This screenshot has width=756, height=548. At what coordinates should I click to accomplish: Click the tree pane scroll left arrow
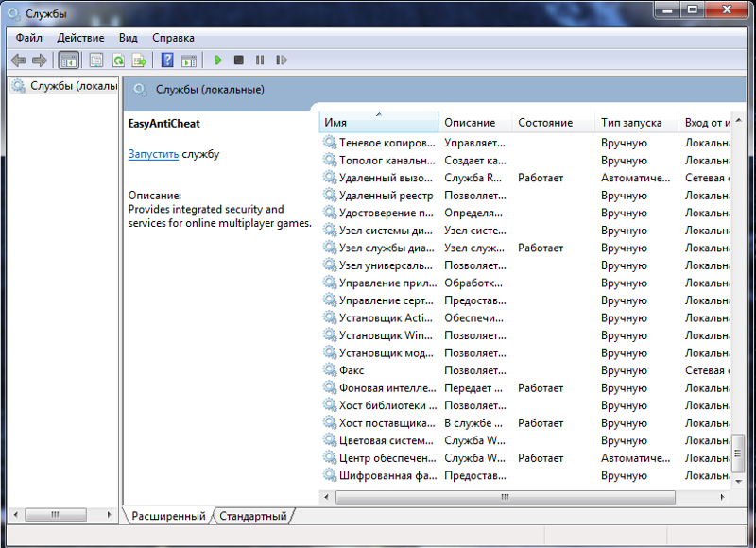pyautogui.click(x=15, y=515)
